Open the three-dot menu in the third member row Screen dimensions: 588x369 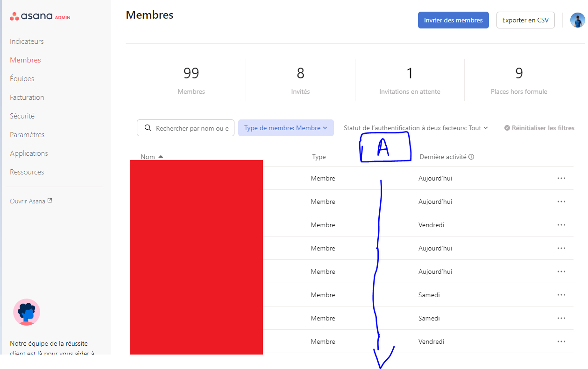tap(561, 225)
